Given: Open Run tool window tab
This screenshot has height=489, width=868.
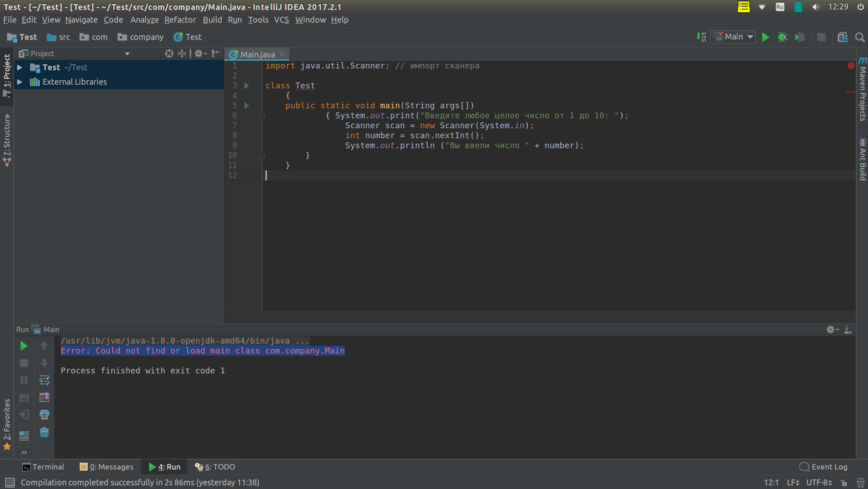Looking at the screenshot, I should pyautogui.click(x=164, y=467).
